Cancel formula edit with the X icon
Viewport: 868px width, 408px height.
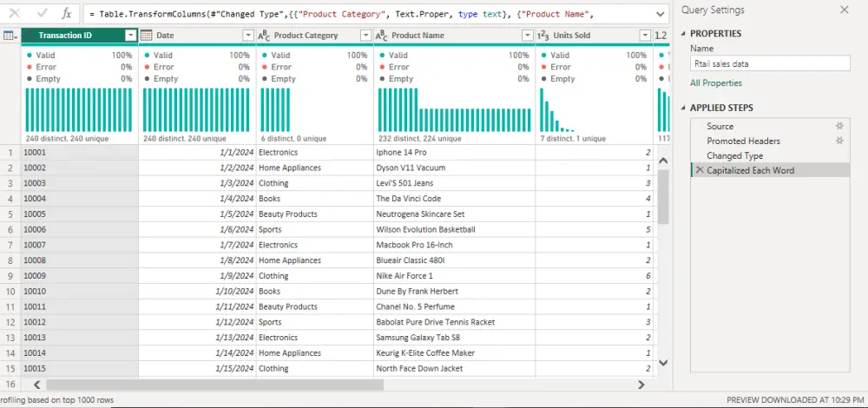(x=15, y=13)
